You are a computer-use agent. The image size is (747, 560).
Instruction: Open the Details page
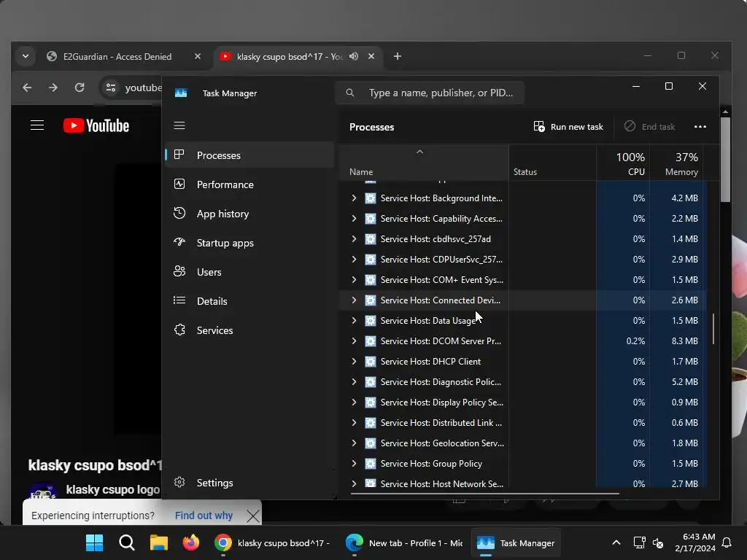pos(249,301)
